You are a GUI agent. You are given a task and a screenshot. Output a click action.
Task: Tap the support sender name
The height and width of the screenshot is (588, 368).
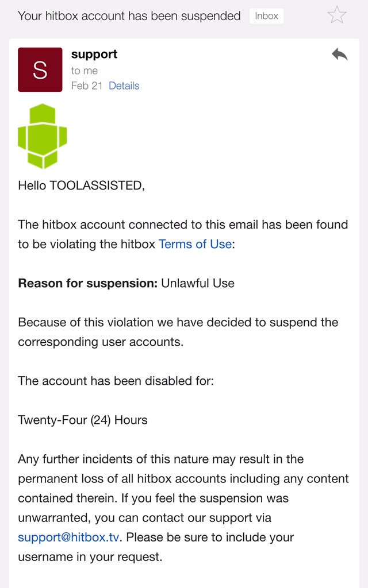pyautogui.click(x=93, y=54)
